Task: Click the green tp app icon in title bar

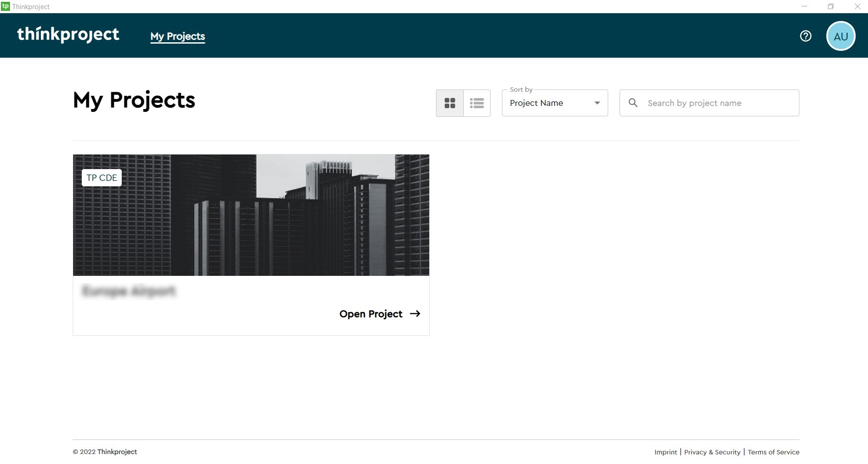Action: 5,6
